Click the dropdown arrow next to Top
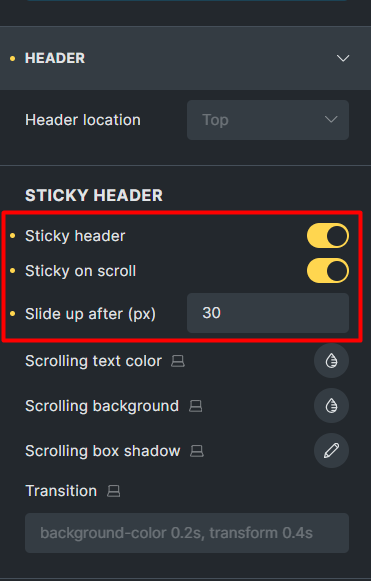The width and height of the screenshot is (371, 581). (331, 120)
